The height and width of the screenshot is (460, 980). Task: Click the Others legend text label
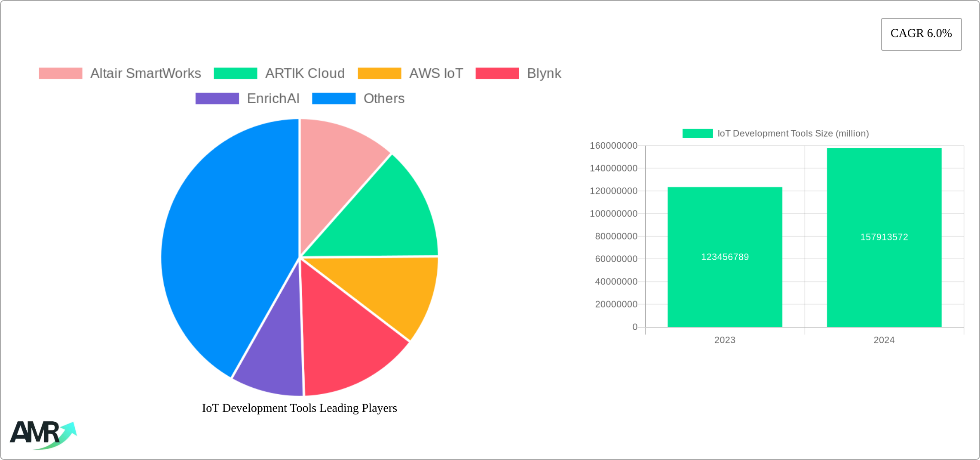pos(384,98)
